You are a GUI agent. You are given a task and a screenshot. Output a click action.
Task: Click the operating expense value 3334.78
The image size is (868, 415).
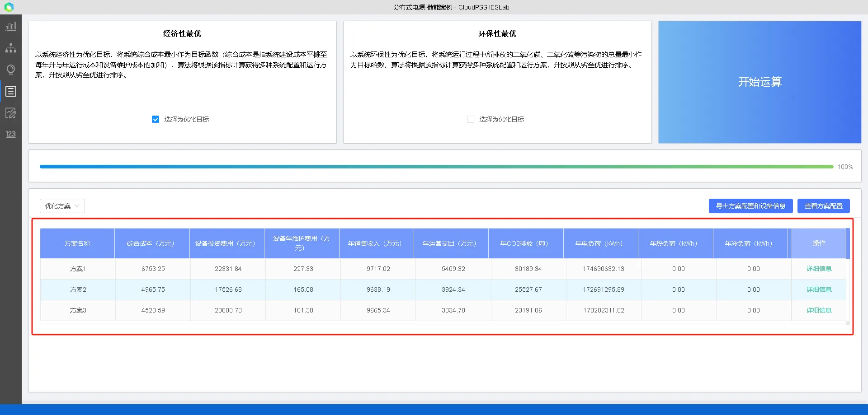tap(453, 310)
